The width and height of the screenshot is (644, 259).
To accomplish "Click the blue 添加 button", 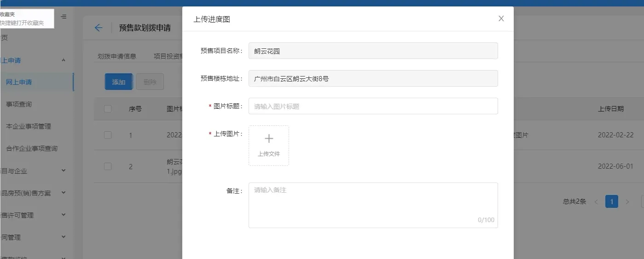I will coord(119,82).
